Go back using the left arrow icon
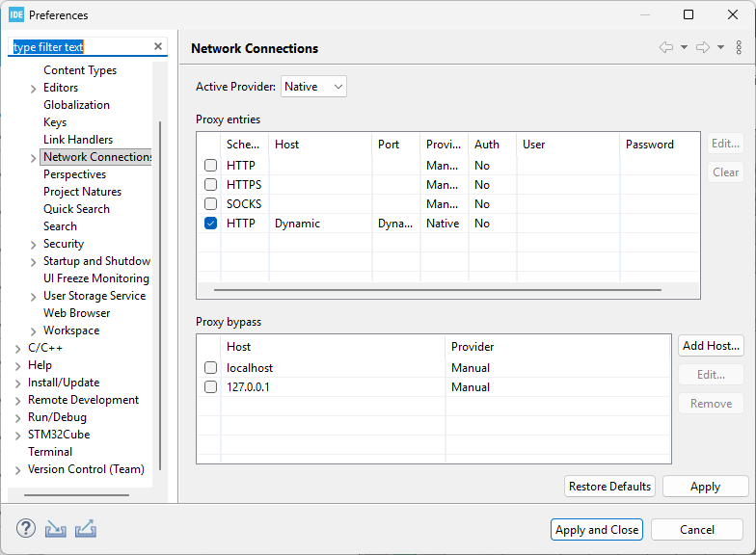This screenshot has height=555, width=756. 666,47
